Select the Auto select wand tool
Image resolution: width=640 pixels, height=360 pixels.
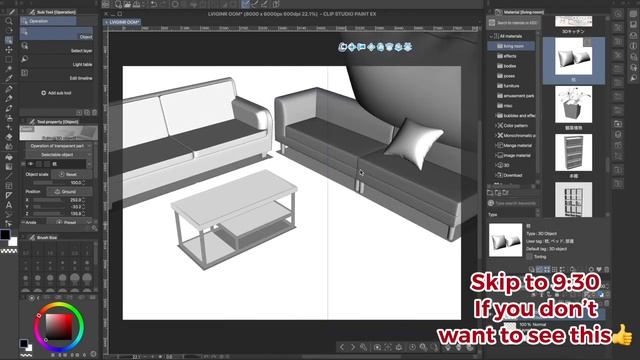(9, 69)
